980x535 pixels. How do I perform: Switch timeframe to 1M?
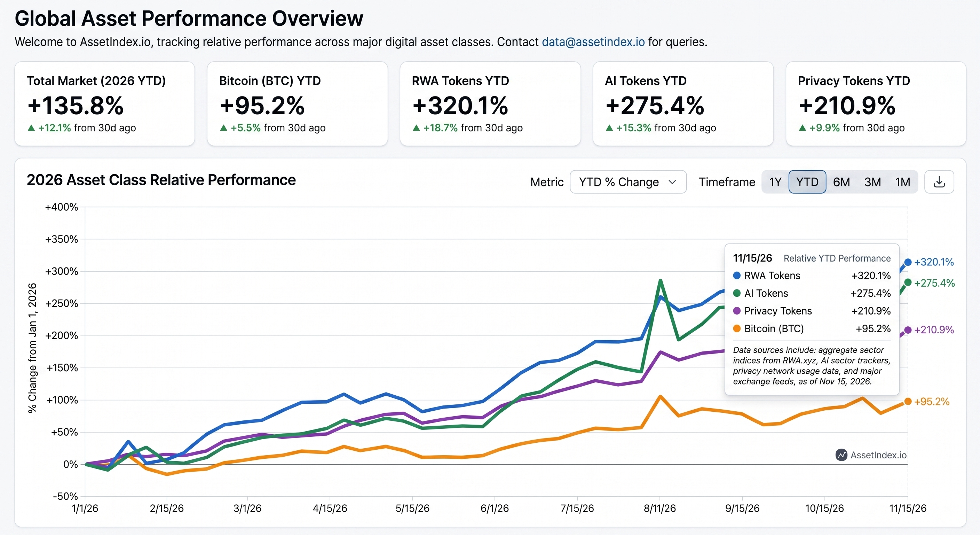point(903,182)
